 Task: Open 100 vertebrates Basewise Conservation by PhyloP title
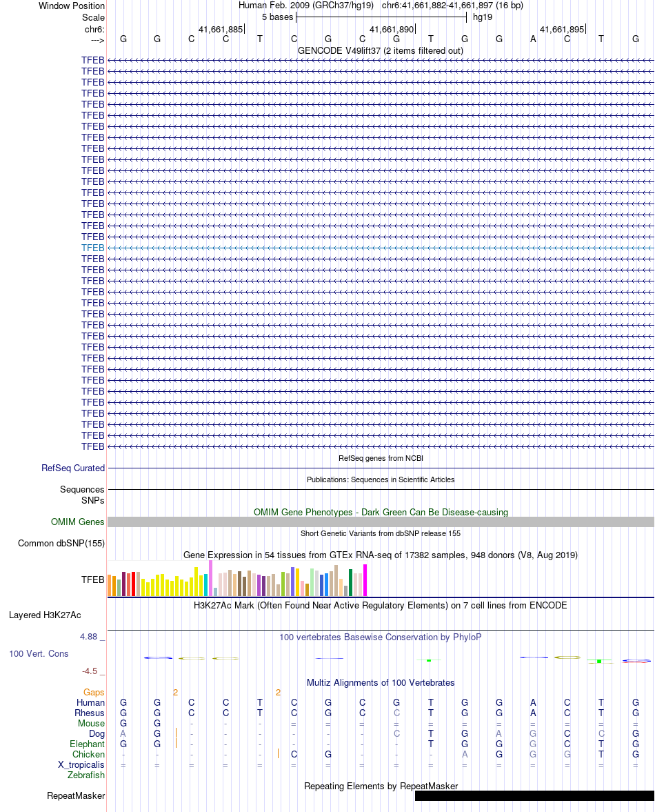click(381, 637)
